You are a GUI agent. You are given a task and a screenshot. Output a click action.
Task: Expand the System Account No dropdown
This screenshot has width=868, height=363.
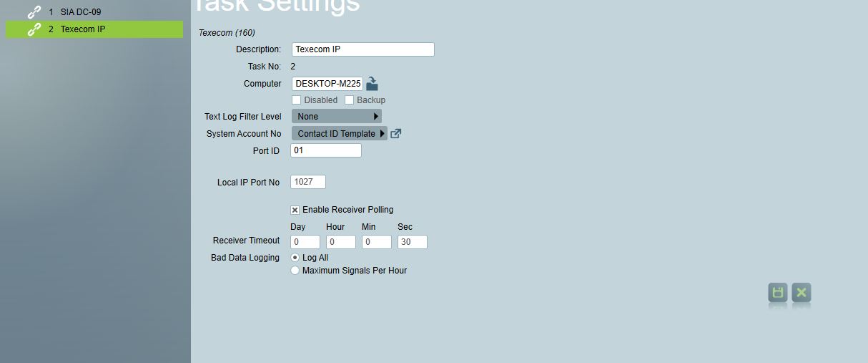pyautogui.click(x=339, y=134)
